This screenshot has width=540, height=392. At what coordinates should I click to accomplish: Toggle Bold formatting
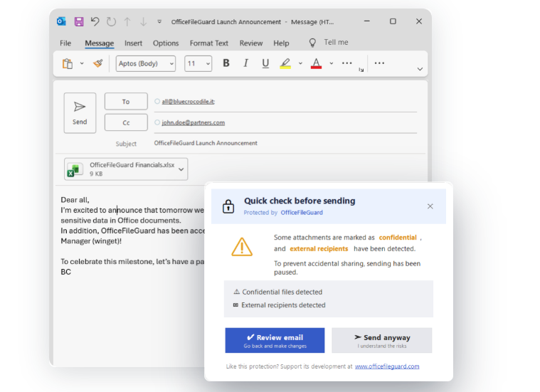(226, 63)
